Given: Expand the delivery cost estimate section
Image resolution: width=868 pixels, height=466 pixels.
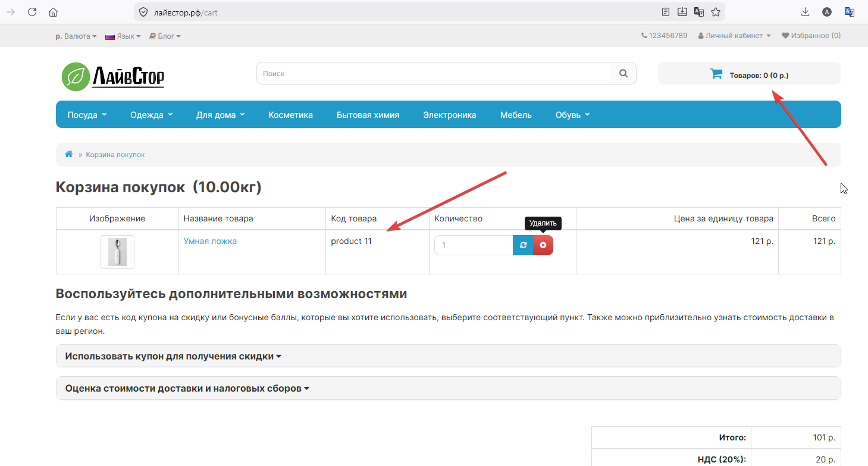Looking at the screenshot, I should click(187, 389).
